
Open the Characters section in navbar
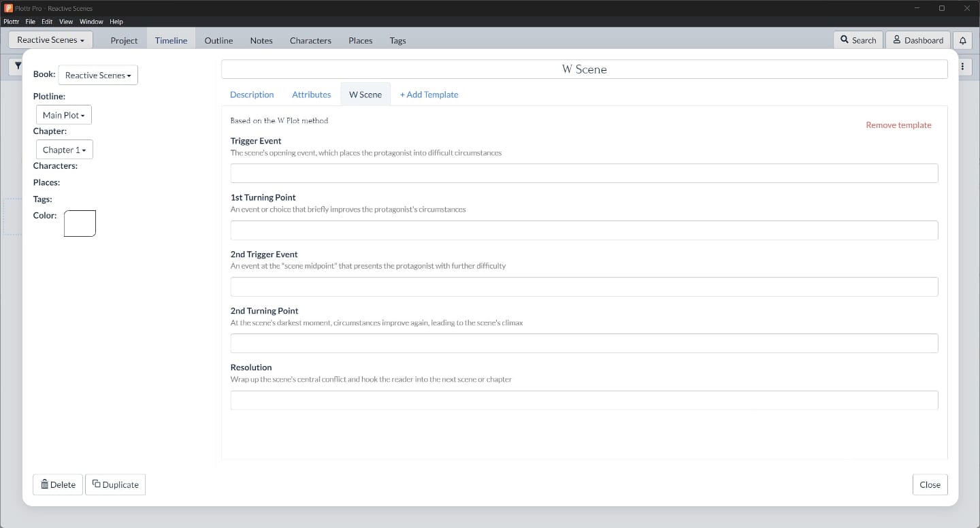[x=310, y=40]
